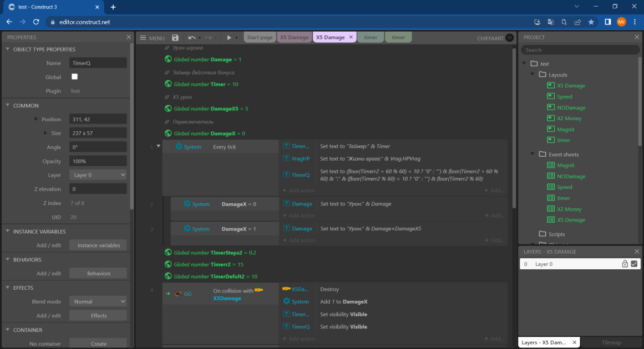Image resolution: width=644 pixels, height=349 pixels.
Task: Toggle Layer 0 visibility checkbox
Action: tap(634, 264)
